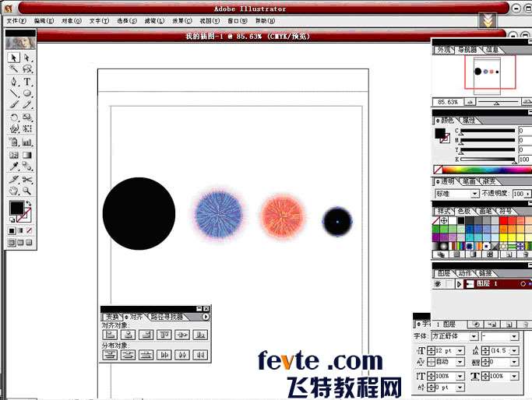
Task: Select the Warp tool
Action: pyautogui.click(x=13, y=129)
